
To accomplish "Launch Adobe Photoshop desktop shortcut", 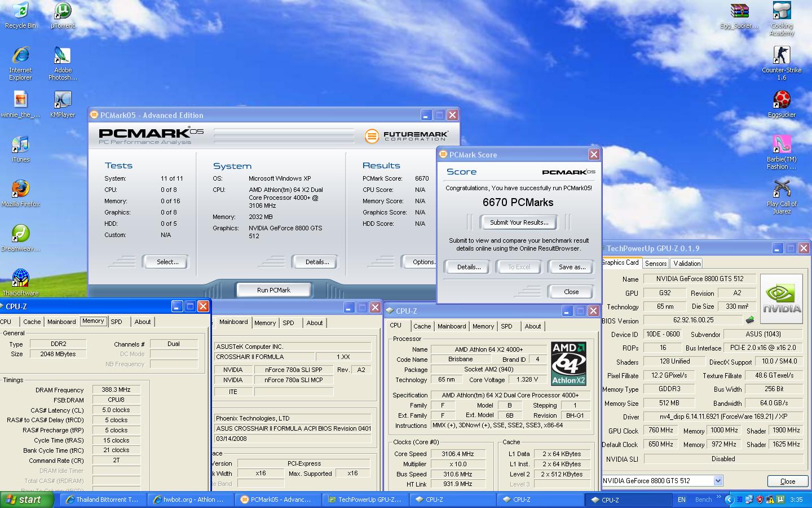I will tap(63, 63).
